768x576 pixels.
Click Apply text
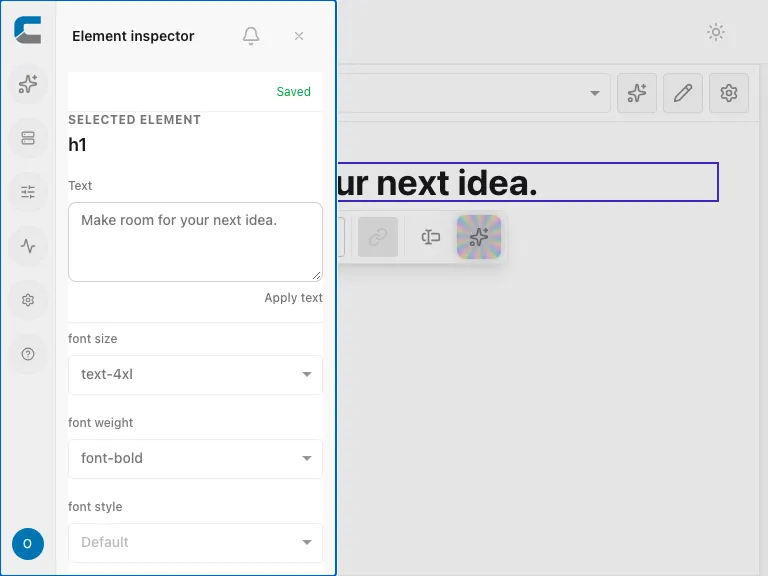293,298
